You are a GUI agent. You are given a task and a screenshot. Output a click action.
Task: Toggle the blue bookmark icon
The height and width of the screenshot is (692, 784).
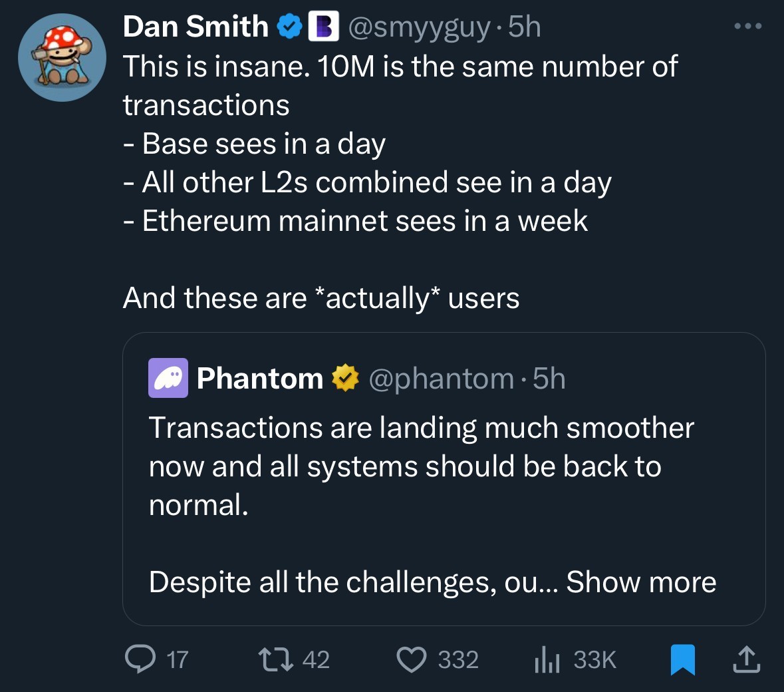click(x=682, y=659)
